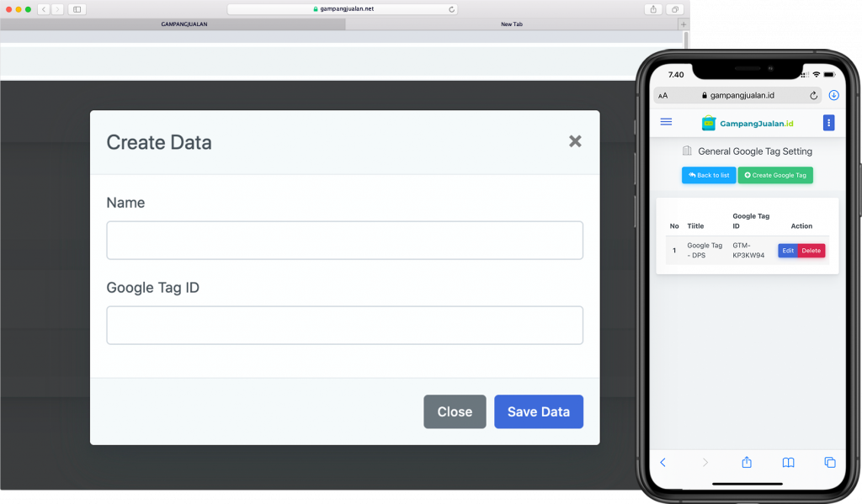Show open tabs in mobile Safari
The height and width of the screenshot is (504, 862).
coord(829,462)
